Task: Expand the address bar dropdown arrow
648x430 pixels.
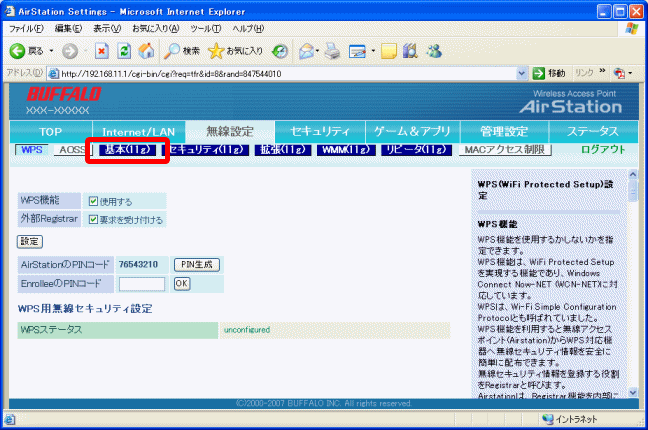Action: (x=523, y=74)
